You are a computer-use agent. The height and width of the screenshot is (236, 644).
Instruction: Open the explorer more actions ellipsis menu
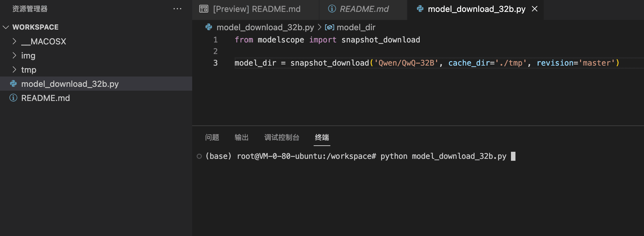pos(177,9)
